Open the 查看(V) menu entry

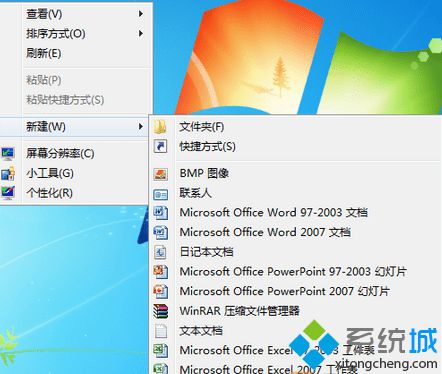[76, 14]
